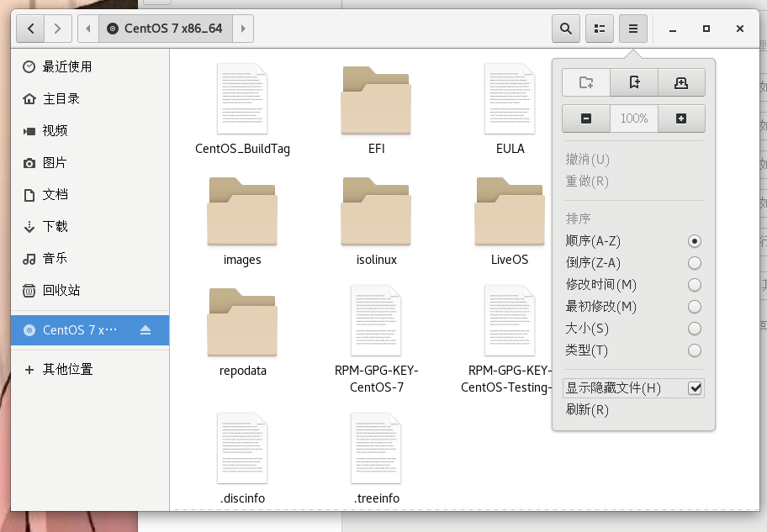Open the search icon in the toolbar

tap(565, 28)
